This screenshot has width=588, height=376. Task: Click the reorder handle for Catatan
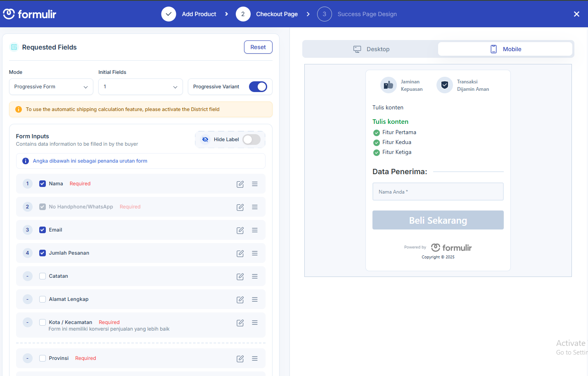[255, 277]
